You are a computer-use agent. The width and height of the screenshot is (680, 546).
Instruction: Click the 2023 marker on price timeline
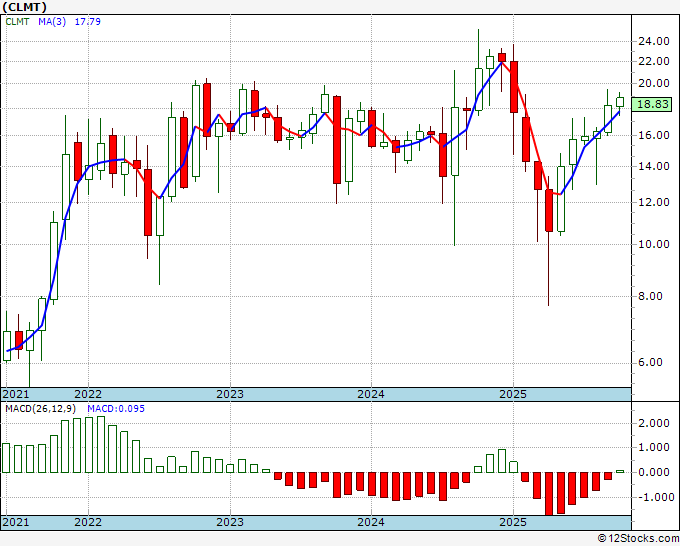click(x=230, y=394)
